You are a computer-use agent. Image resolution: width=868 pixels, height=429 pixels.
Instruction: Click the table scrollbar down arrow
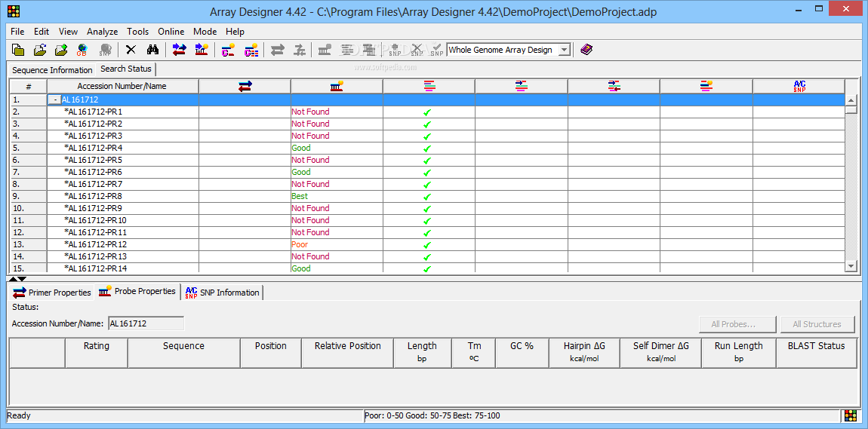(x=851, y=266)
